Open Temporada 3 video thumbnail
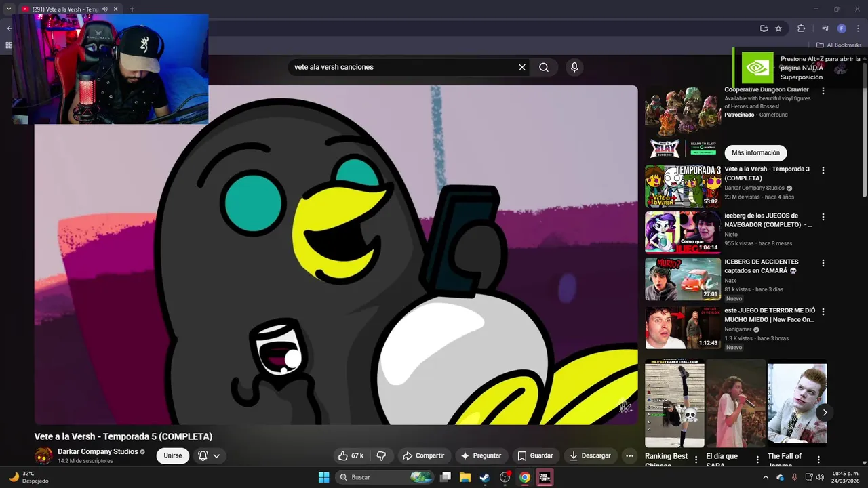This screenshot has height=488, width=868. pyautogui.click(x=682, y=186)
